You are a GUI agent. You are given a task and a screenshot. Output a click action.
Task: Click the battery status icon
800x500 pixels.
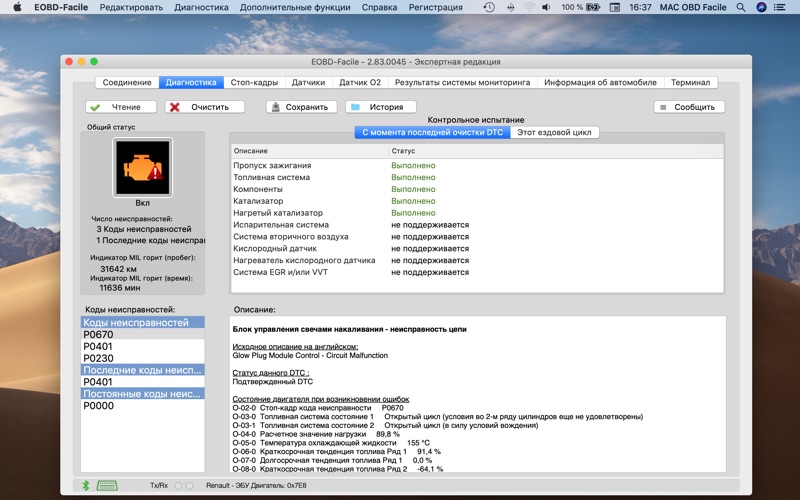[593, 7]
